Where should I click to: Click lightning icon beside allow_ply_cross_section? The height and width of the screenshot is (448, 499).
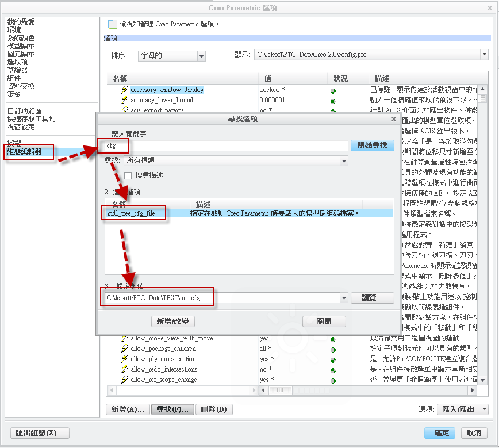[x=124, y=359]
